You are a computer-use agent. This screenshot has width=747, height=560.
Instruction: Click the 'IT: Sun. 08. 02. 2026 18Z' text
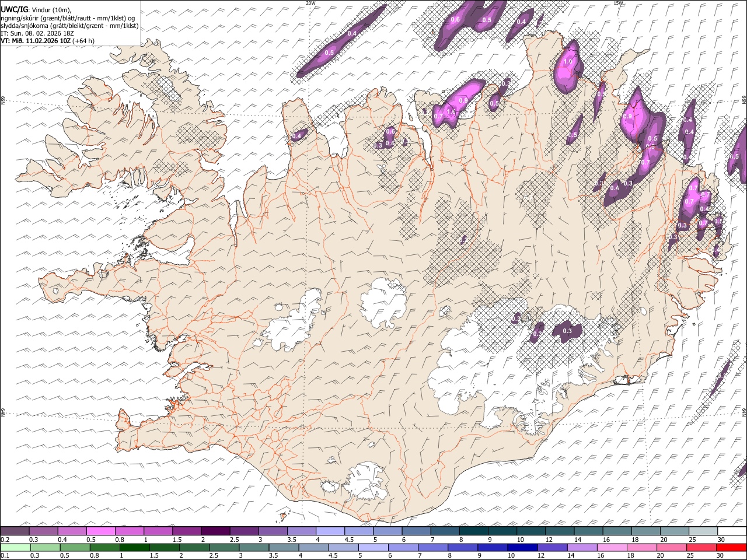coord(37,33)
